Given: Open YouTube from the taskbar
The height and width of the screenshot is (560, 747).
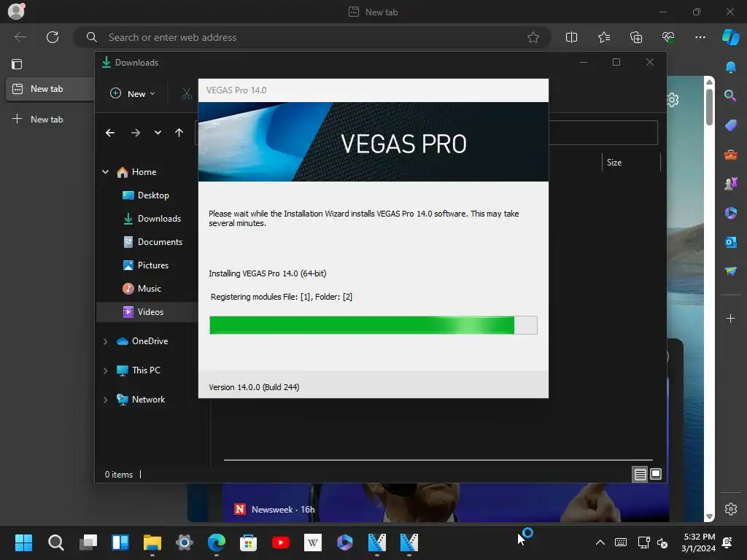Looking at the screenshot, I should coord(281,542).
